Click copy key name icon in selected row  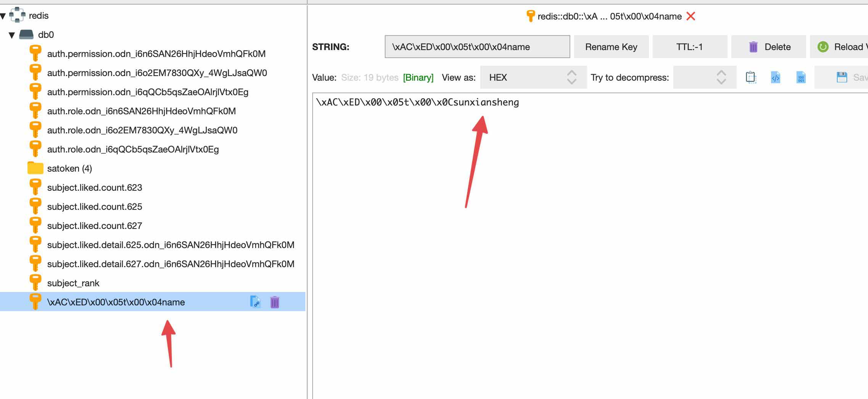pos(255,302)
